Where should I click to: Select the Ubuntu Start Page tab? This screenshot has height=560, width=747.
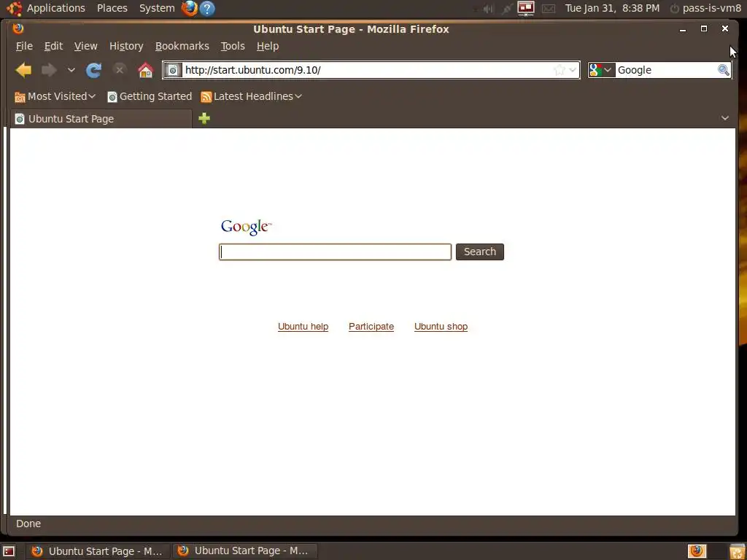[x=101, y=119]
